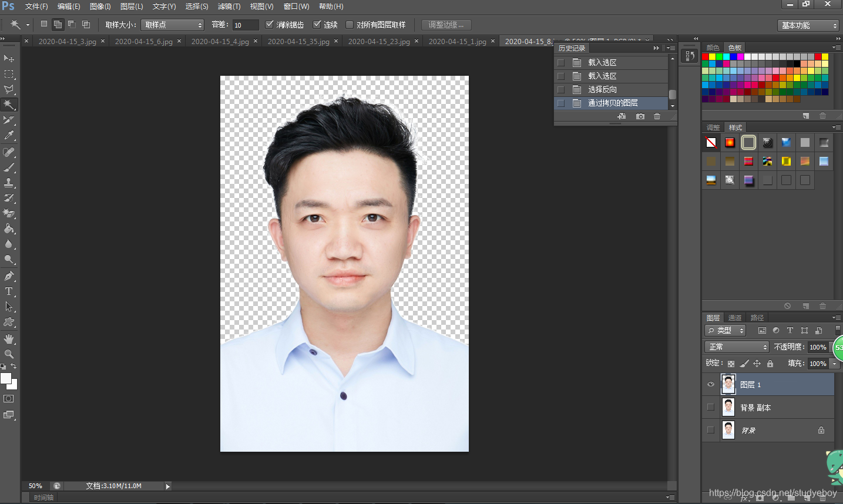Open 文件(F) menu
Image resolution: width=843 pixels, height=504 pixels.
tap(36, 6)
